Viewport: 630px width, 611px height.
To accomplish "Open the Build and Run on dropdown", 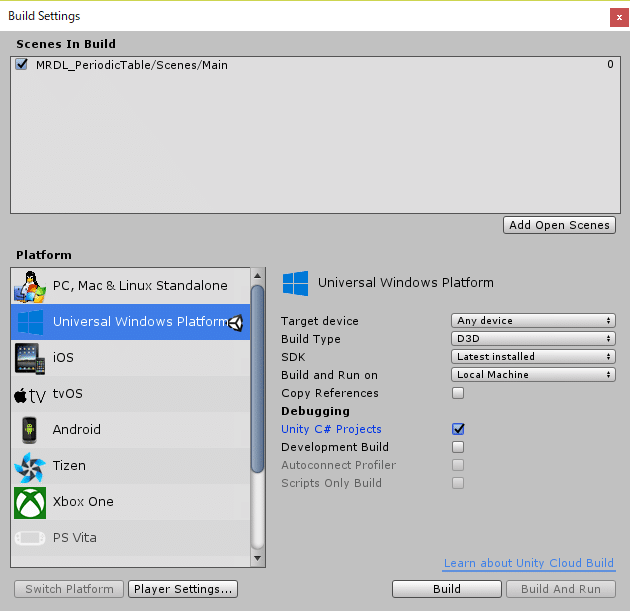I will pyautogui.click(x=533, y=374).
